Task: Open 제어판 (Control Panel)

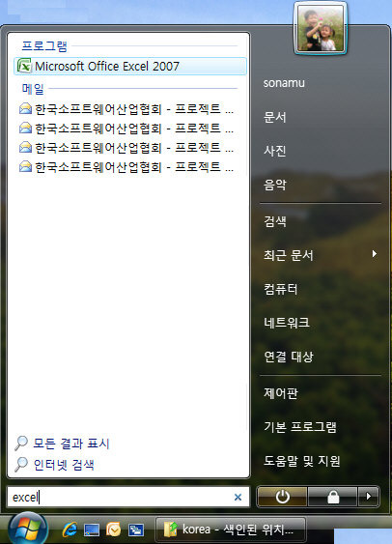Action: point(280,393)
